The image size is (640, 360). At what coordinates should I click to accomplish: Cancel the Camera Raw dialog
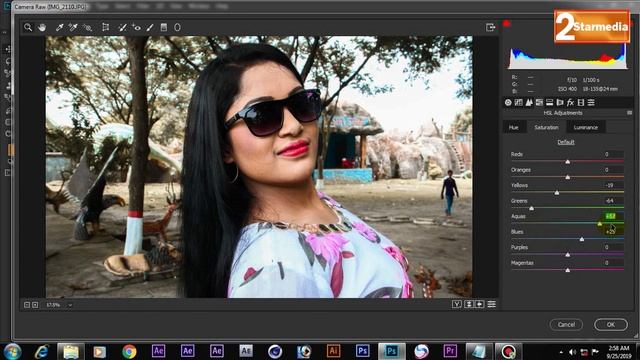pos(566,324)
